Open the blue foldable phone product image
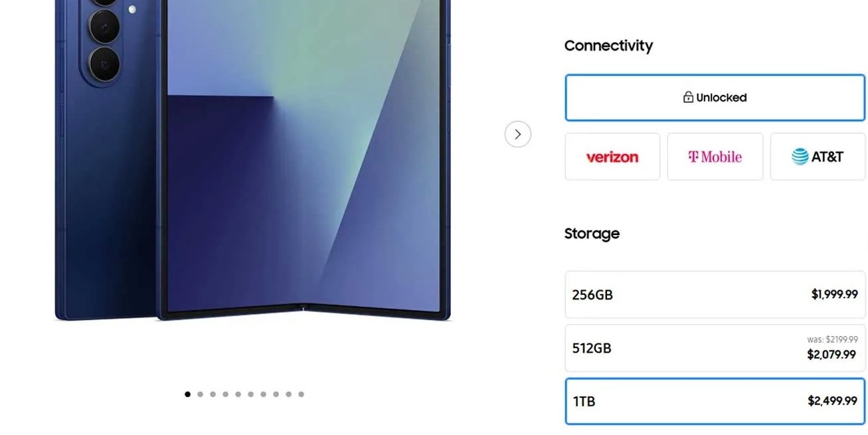 (x=252, y=160)
